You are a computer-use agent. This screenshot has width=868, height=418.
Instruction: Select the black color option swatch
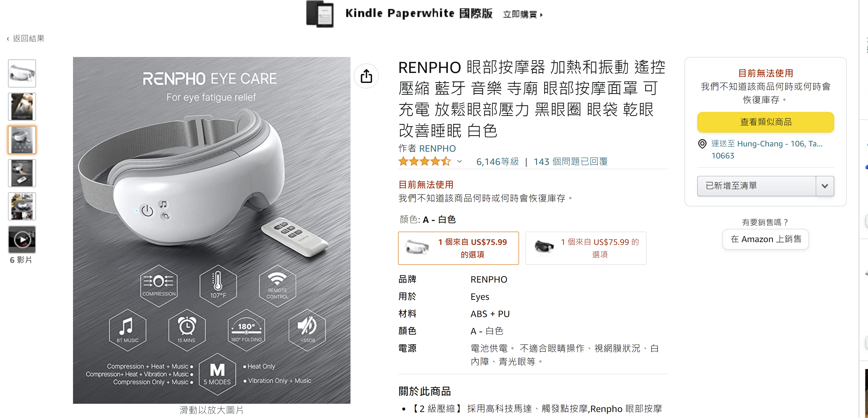tap(586, 248)
